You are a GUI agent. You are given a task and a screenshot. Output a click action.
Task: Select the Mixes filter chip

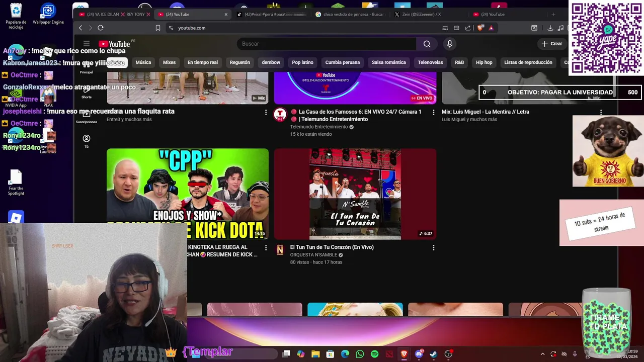coord(169,62)
